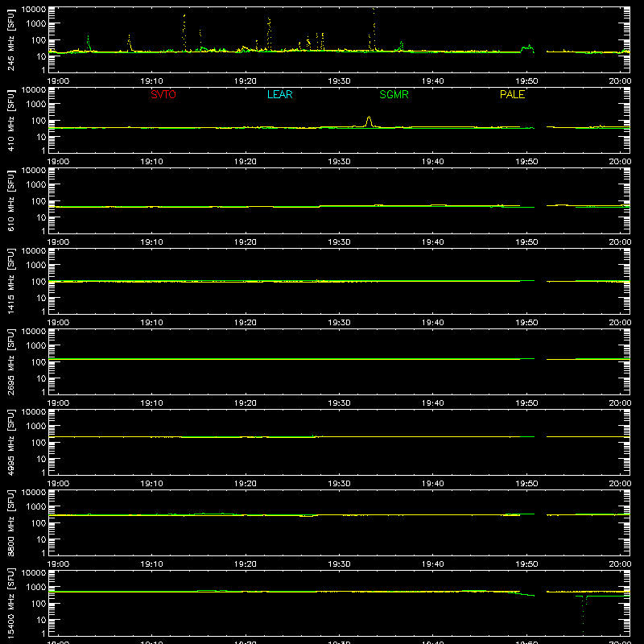Click the red SVTO station label

[x=163, y=94]
